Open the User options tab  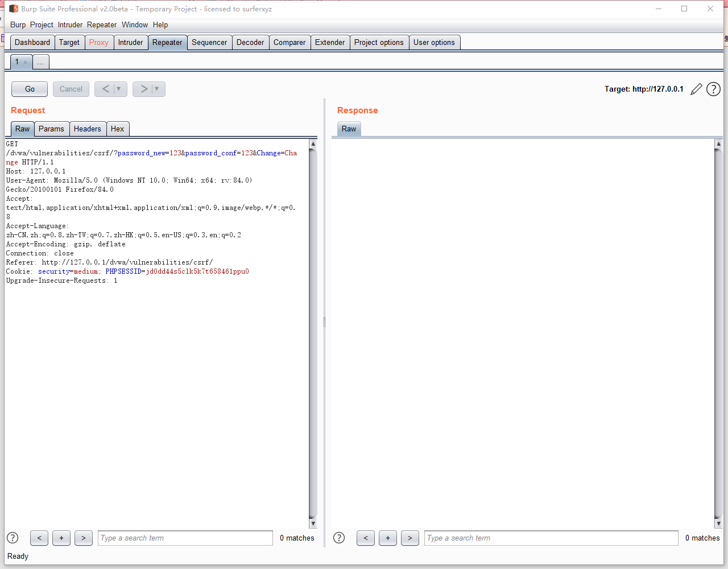pos(434,42)
